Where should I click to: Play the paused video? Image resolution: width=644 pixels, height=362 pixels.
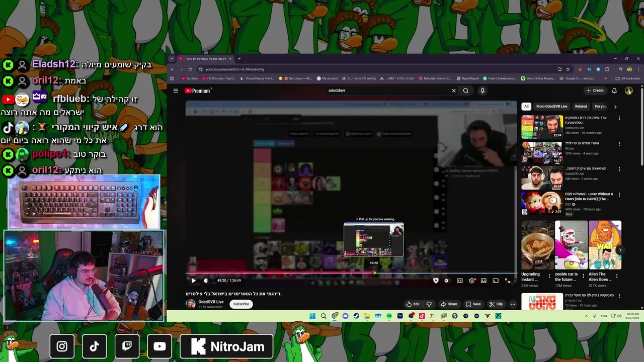[x=193, y=281]
